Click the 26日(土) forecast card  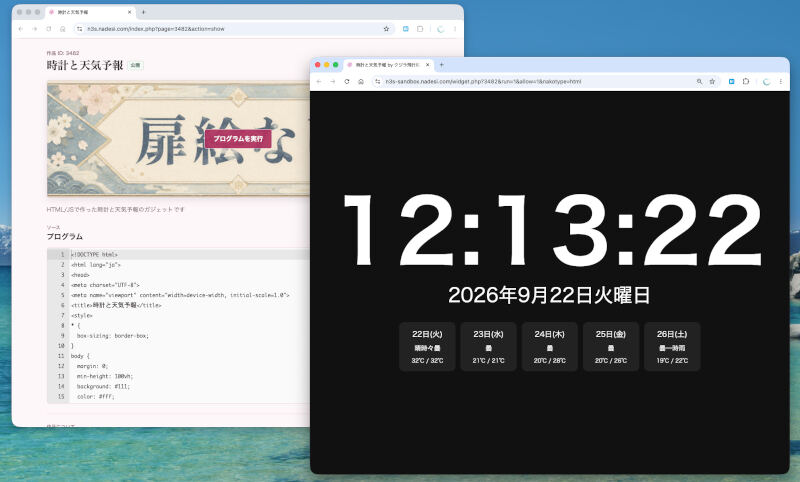(672, 347)
